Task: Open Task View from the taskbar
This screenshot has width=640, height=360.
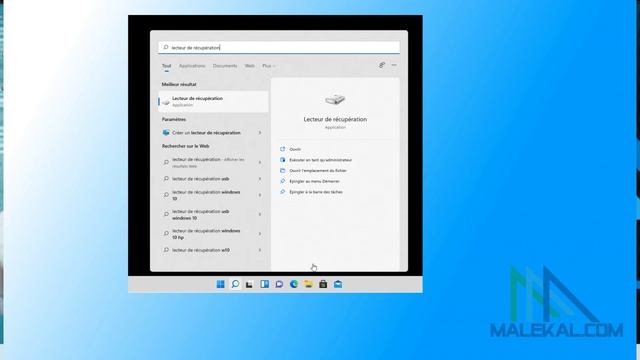Action: pyautogui.click(x=249, y=284)
